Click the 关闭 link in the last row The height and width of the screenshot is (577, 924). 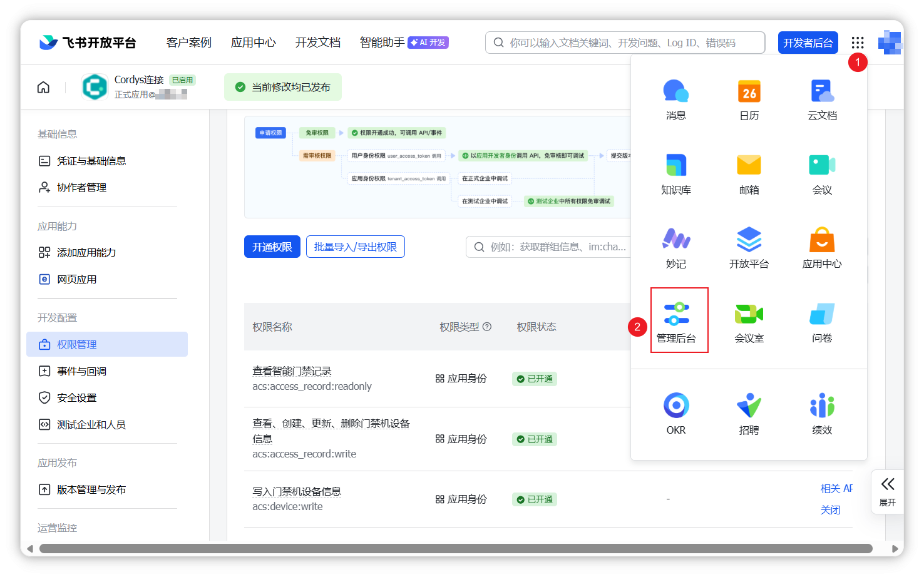click(831, 510)
